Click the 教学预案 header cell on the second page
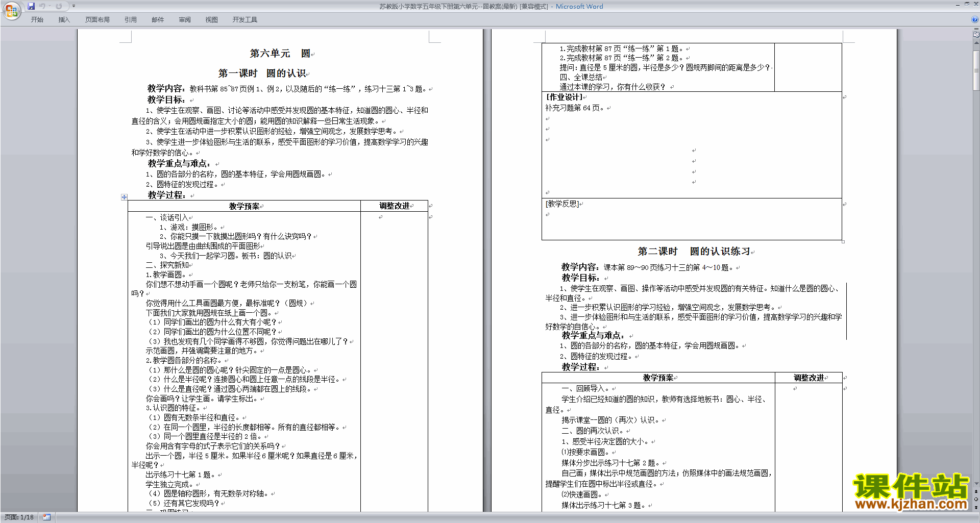The width and height of the screenshot is (980, 523). 658,378
